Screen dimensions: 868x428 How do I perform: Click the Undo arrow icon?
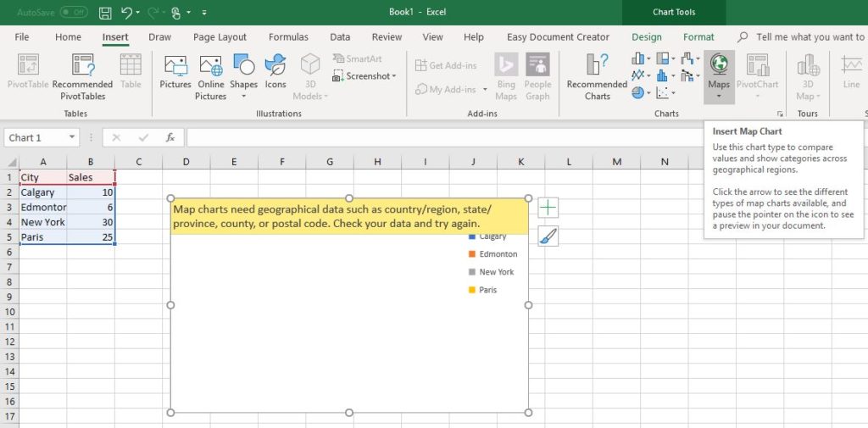tap(127, 13)
